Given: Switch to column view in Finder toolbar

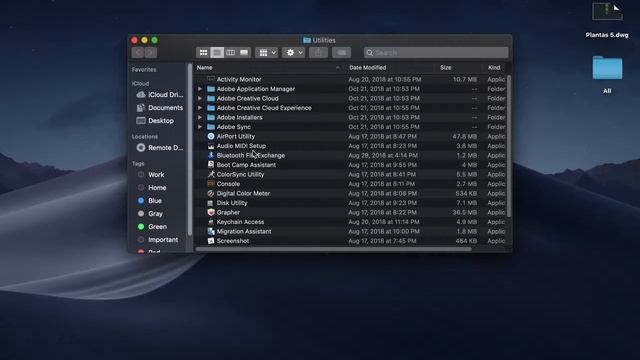Looking at the screenshot, I should (230, 53).
